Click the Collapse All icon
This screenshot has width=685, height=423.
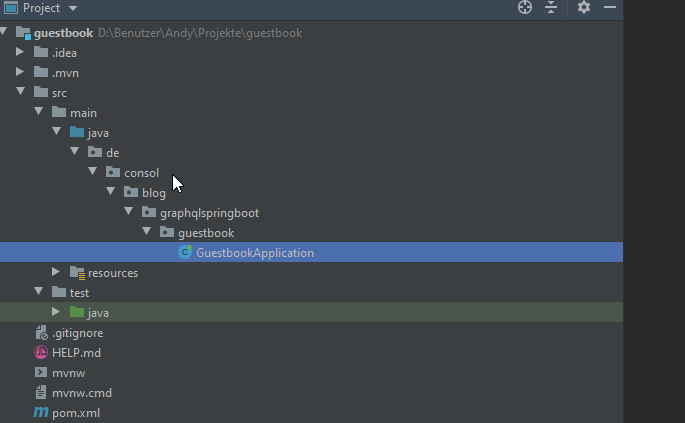coord(550,8)
